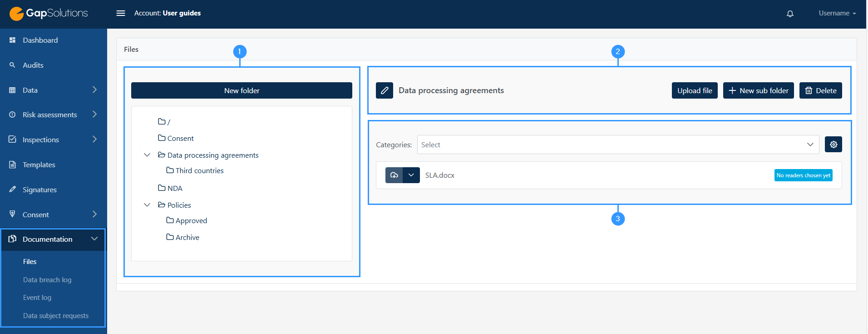This screenshot has width=868, height=334.
Task: Click the Risk assessments icon
Action: coord(12,115)
